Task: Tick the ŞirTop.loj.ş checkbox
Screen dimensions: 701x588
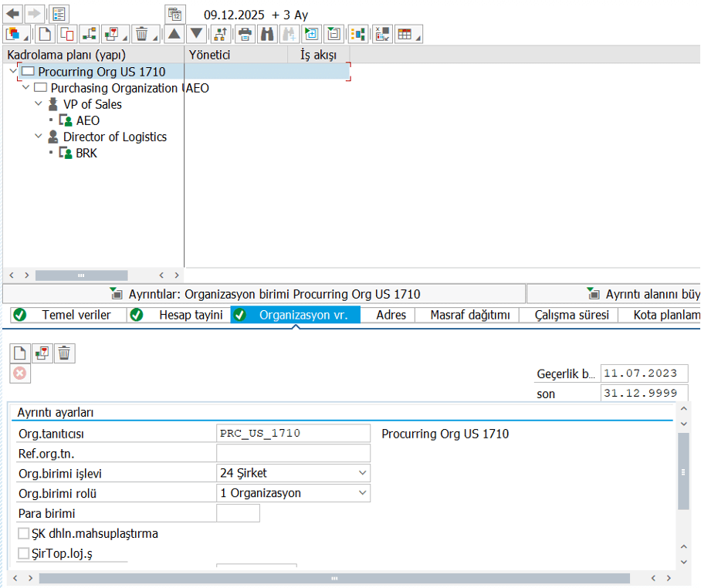Action: (23, 553)
